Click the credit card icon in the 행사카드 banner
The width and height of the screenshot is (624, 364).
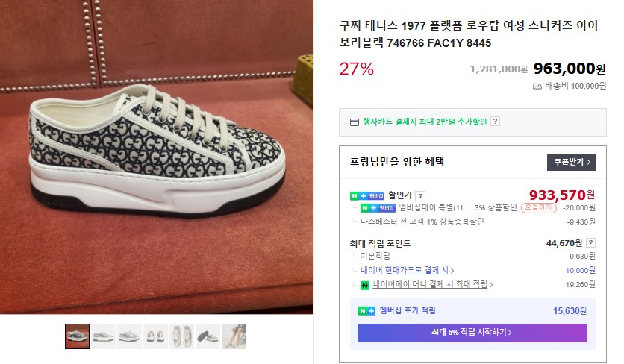click(x=355, y=122)
